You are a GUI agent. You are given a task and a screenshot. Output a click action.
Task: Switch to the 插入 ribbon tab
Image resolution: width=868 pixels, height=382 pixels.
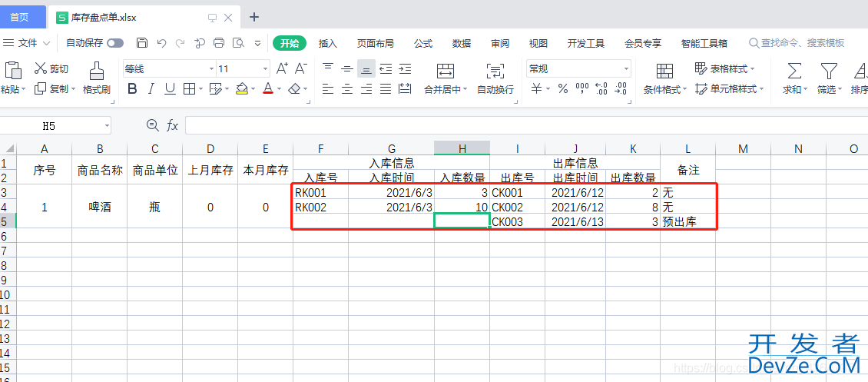pyautogui.click(x=328, y=43)
